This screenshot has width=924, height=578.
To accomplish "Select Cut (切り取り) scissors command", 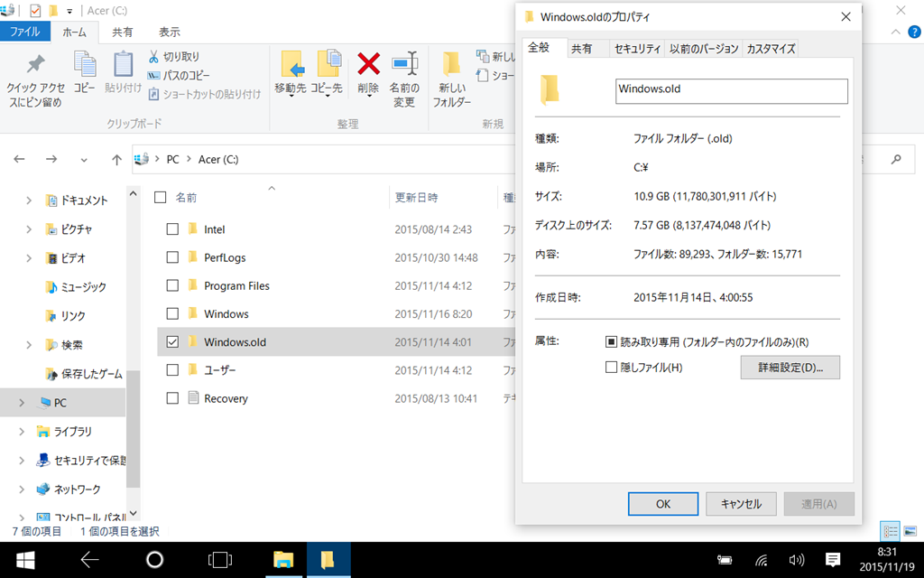I will [x=174, y=57].
